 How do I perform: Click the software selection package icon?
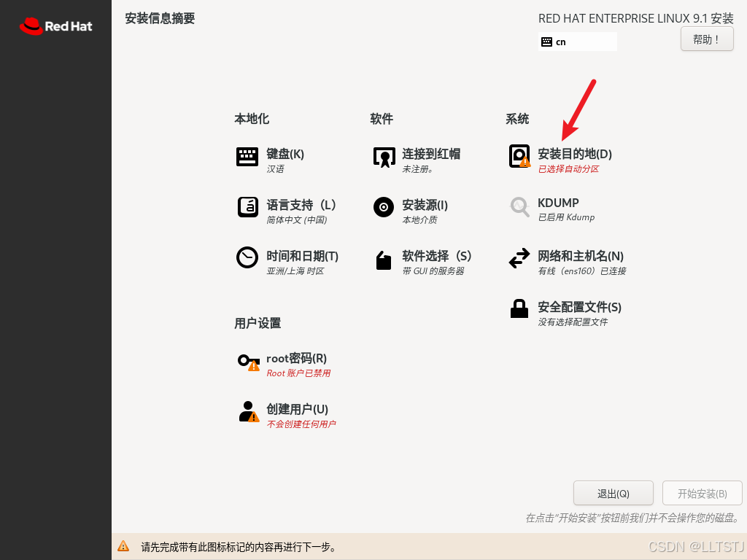pos(384,260)
